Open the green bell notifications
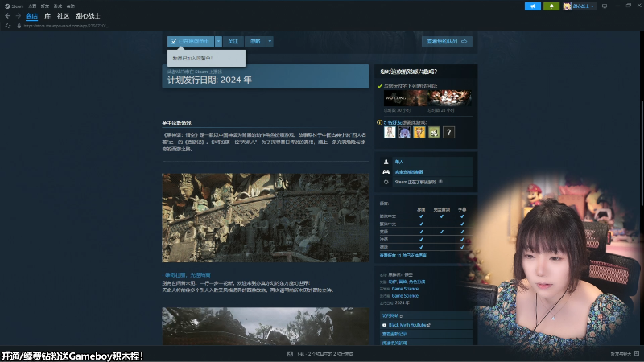The width and height of the screenshot is (644, 362). [551, 6]
